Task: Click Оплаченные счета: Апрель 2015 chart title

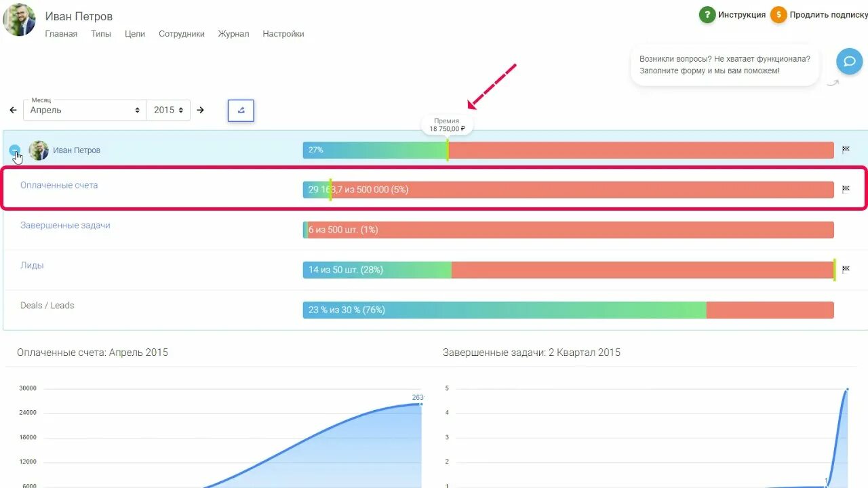Action: (92, 352)
